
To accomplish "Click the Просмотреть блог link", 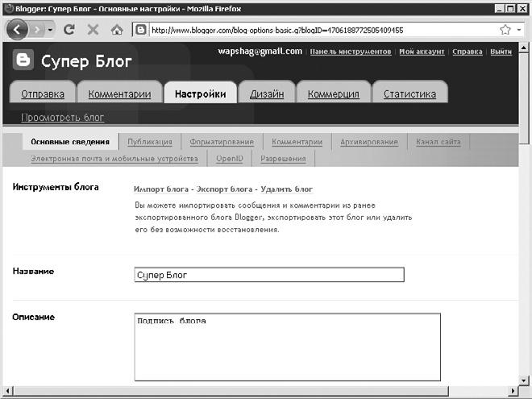I will tap(62, 117).
